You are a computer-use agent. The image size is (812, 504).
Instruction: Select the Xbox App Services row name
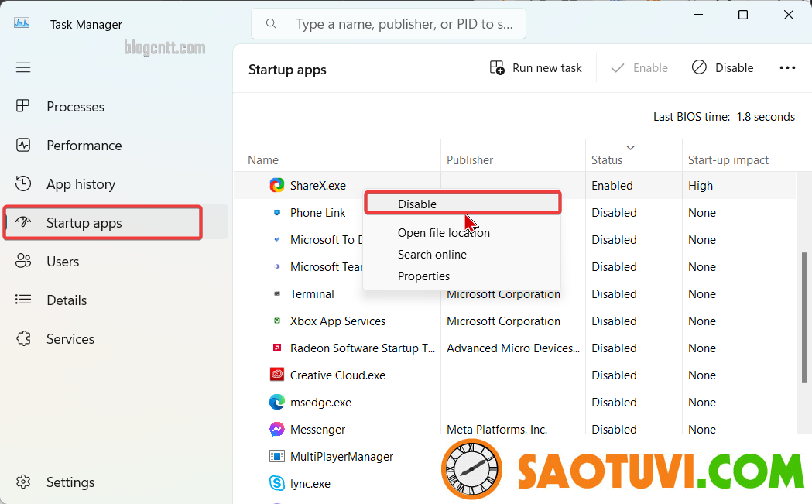pos(337,321)
